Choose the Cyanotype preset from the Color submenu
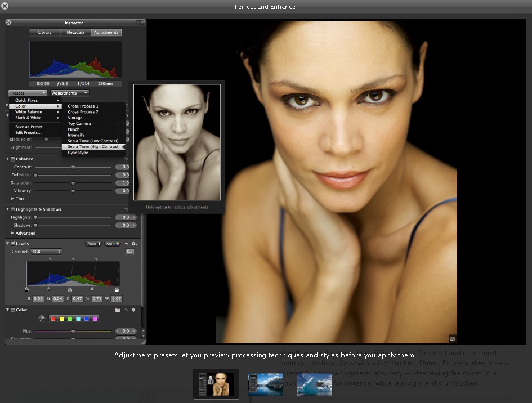 [78, 153]
